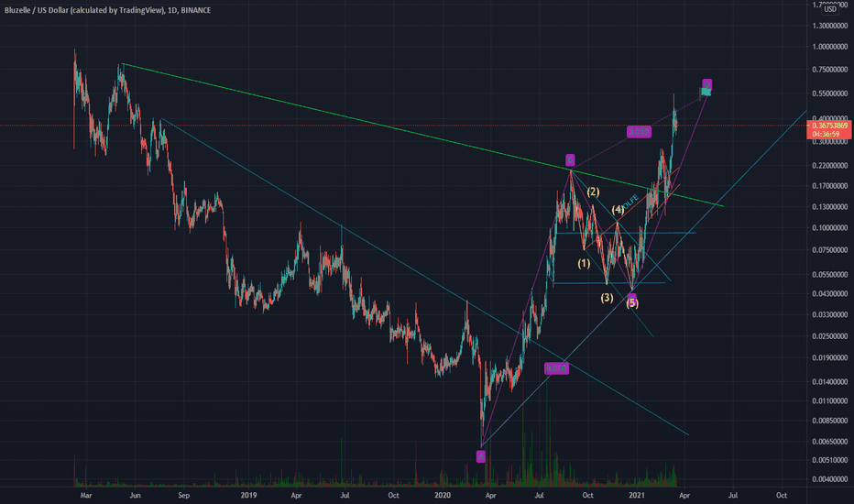
Task: Click the 0.00510000 price axis label
Action: [830, 460]
